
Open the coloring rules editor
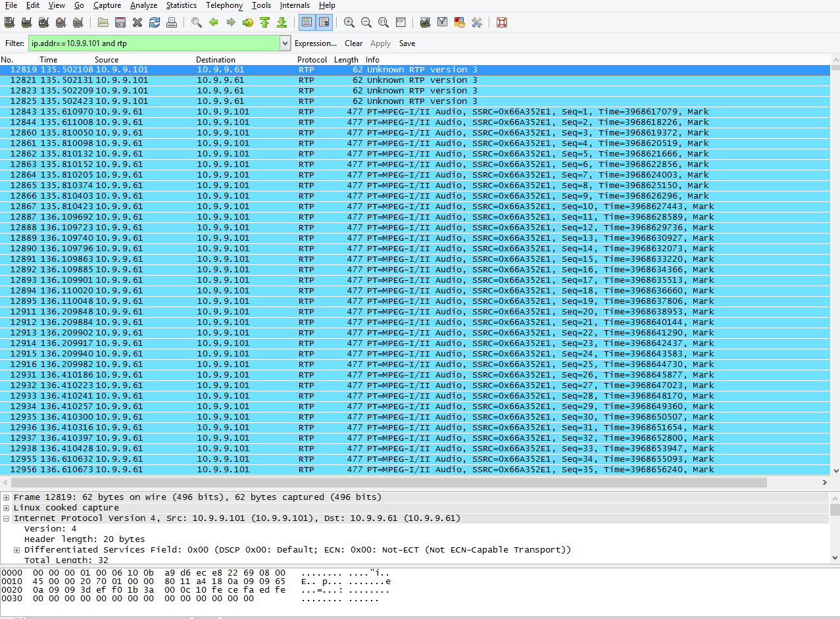(460, 22)
